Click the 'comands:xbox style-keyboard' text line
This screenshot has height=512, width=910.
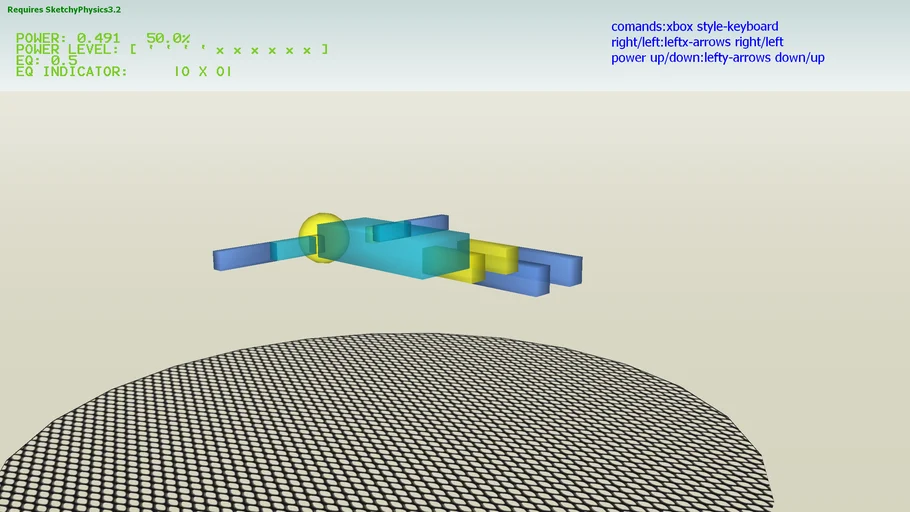pos(694,27)
